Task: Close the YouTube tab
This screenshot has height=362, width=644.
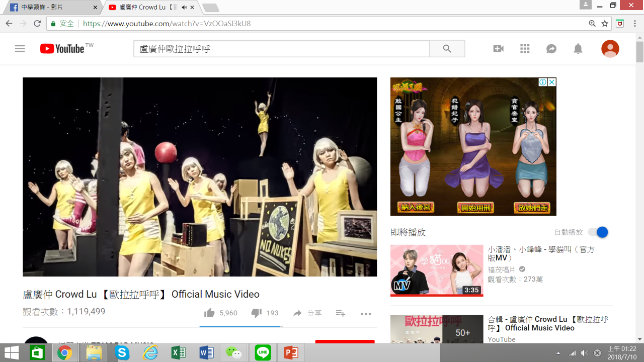Action: point(192,8)
